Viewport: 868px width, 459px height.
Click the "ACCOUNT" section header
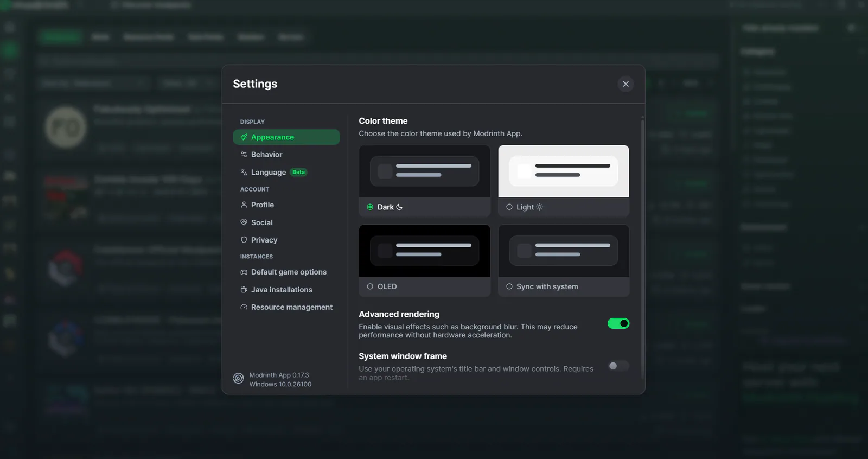(255, 189)
